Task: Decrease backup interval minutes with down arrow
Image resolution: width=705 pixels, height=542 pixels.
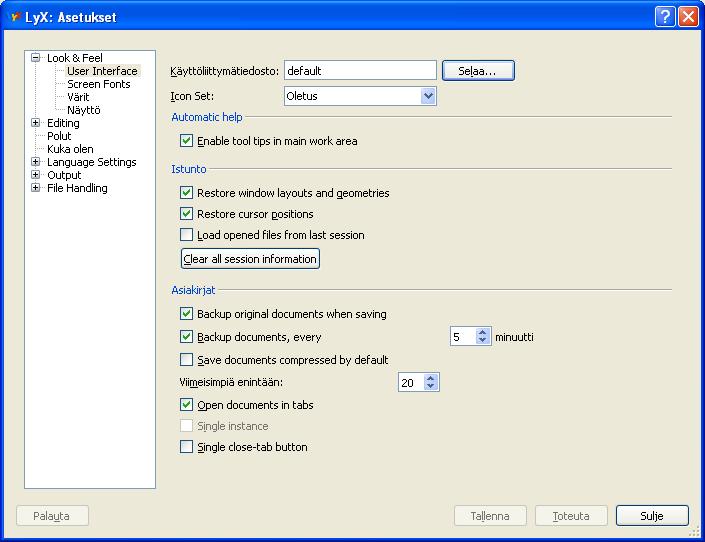Action: point(482,340)
